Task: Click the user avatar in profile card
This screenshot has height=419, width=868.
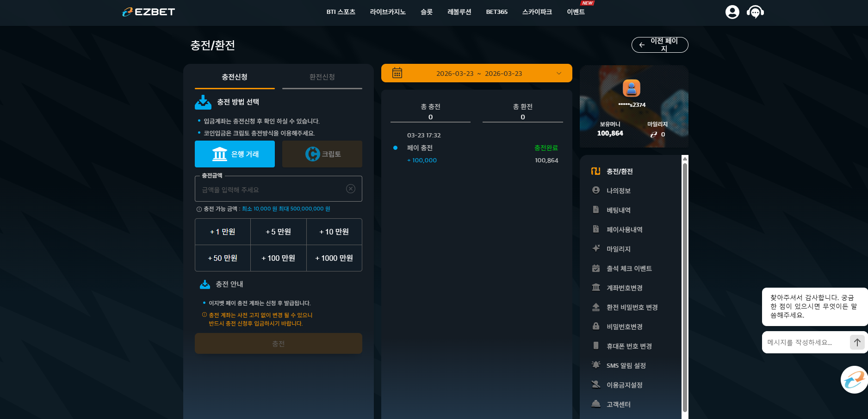Action: coord(631,88)
